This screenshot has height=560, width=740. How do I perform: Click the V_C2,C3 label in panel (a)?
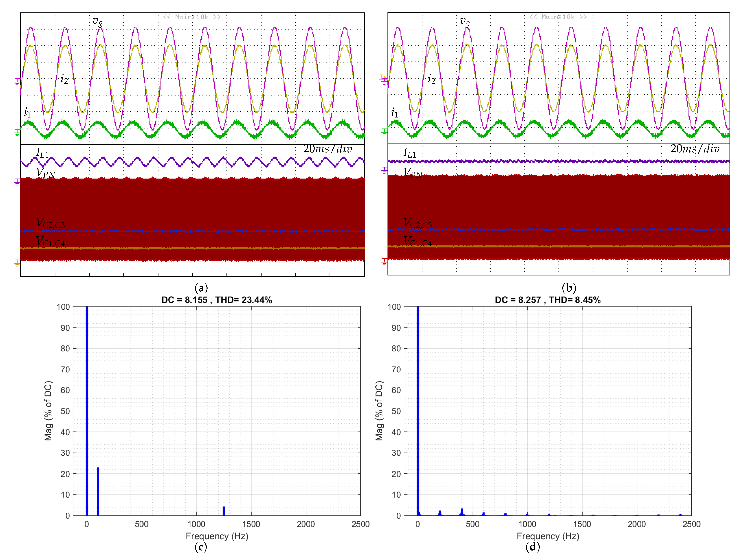click(50, 223)
